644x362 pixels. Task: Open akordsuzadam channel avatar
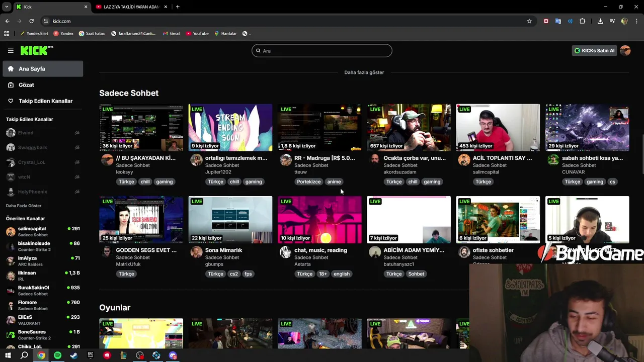pos(375,160)
